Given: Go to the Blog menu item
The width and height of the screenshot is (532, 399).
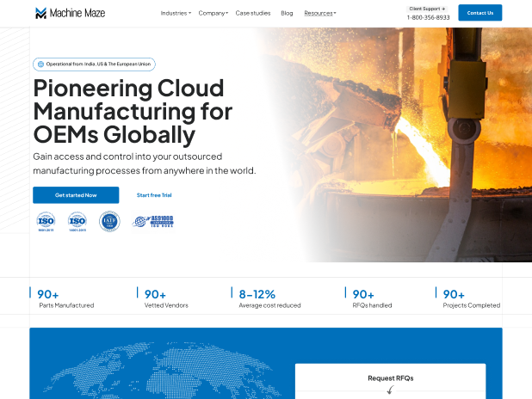Looking at the screenshot, I should click(x=287, y=13).
